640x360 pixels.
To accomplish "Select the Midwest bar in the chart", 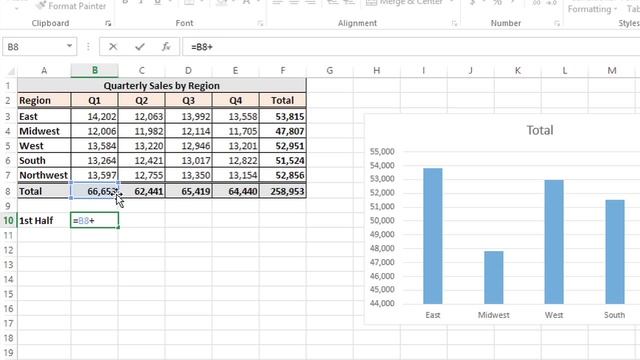I will (493, 278).
